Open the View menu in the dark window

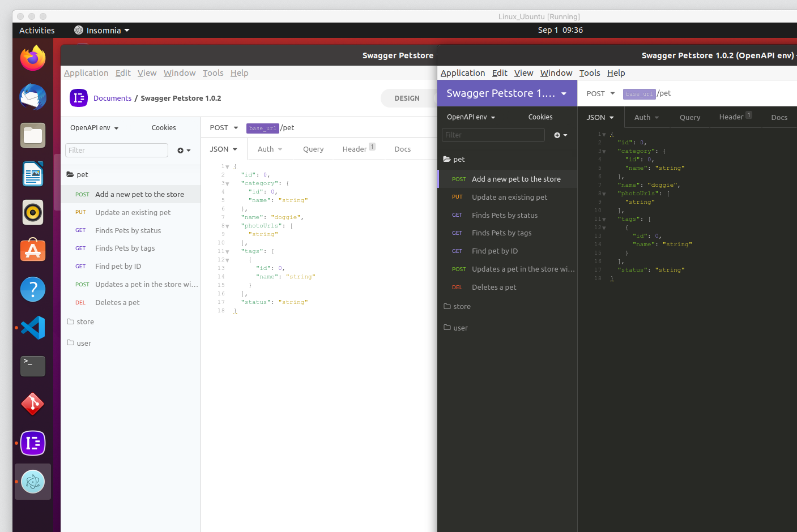coord(523,73)
